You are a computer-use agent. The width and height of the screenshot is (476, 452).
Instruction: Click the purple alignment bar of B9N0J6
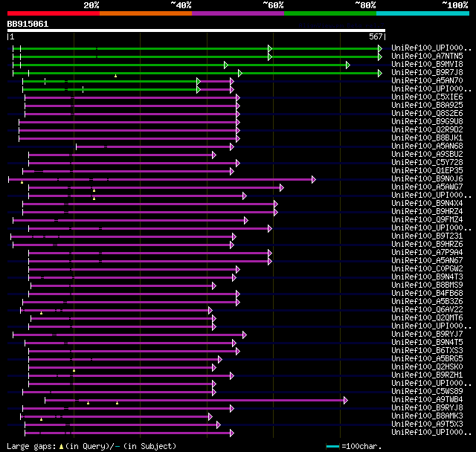coord(161,180)
